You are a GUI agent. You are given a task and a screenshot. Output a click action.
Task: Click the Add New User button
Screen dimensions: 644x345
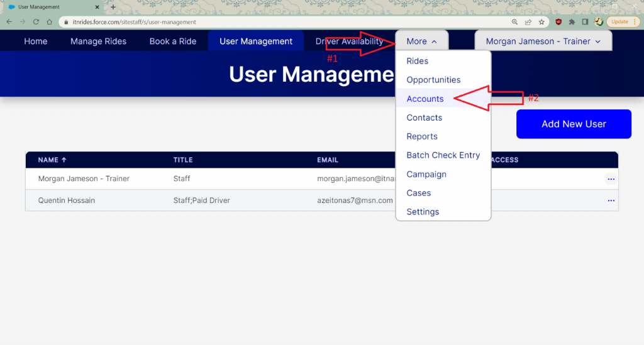tap(574, 124)
